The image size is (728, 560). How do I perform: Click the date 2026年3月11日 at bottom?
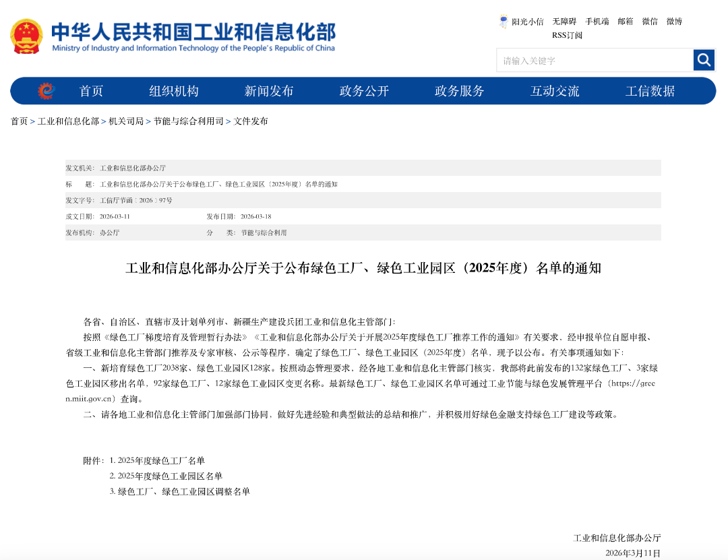click(x=633, y=553)
